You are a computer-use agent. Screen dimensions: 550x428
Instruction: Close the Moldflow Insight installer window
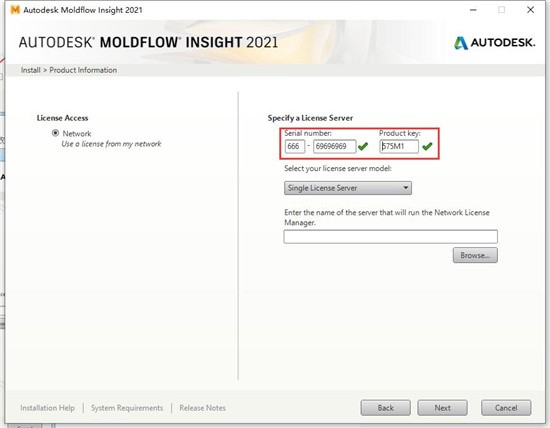click(531, 10)
